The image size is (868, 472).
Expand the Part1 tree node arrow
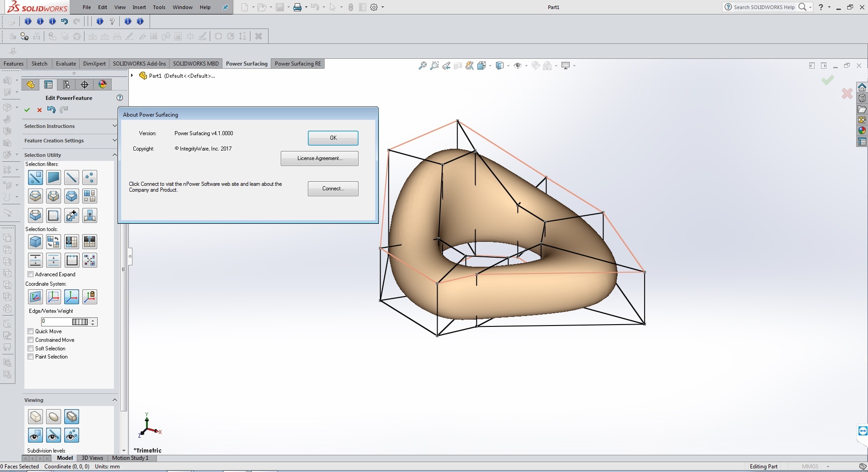point(132,76)
